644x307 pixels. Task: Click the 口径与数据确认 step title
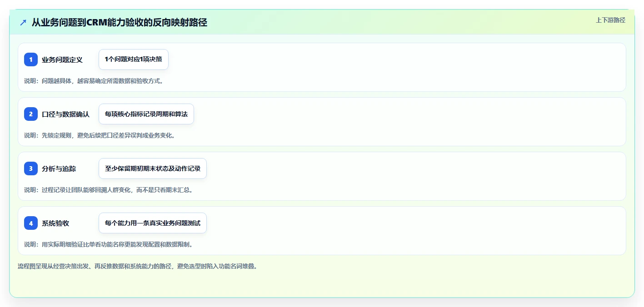click(x=65, y=114)
